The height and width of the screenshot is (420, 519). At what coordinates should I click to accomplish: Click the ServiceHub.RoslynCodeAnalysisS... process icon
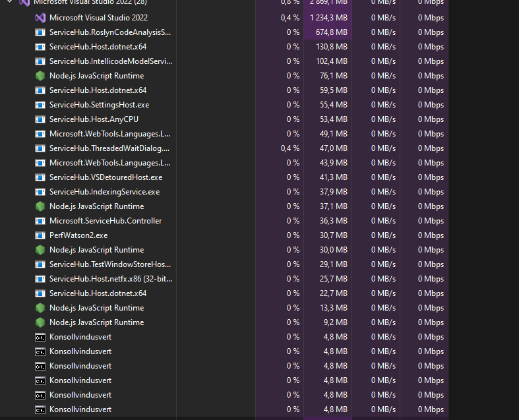(x=40, y=32)
